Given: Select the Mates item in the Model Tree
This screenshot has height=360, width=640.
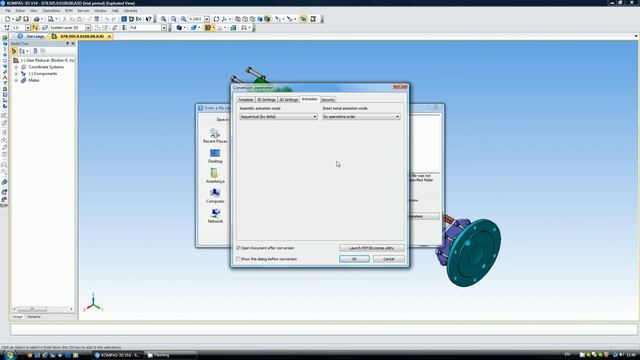Looking at the screenshot, I should (x=34, y=80).
